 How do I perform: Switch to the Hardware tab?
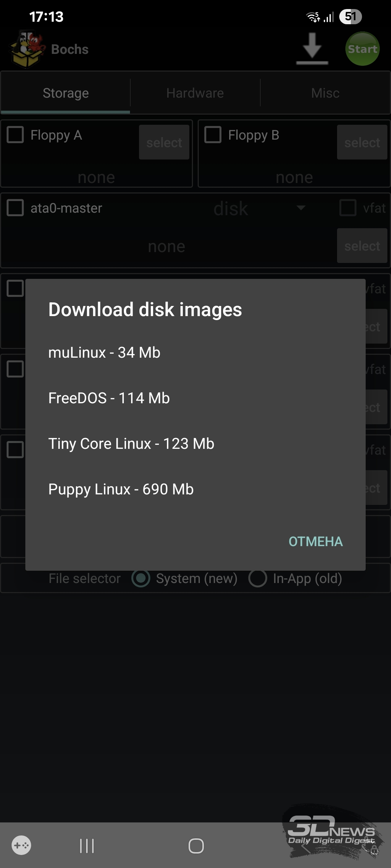195,93
